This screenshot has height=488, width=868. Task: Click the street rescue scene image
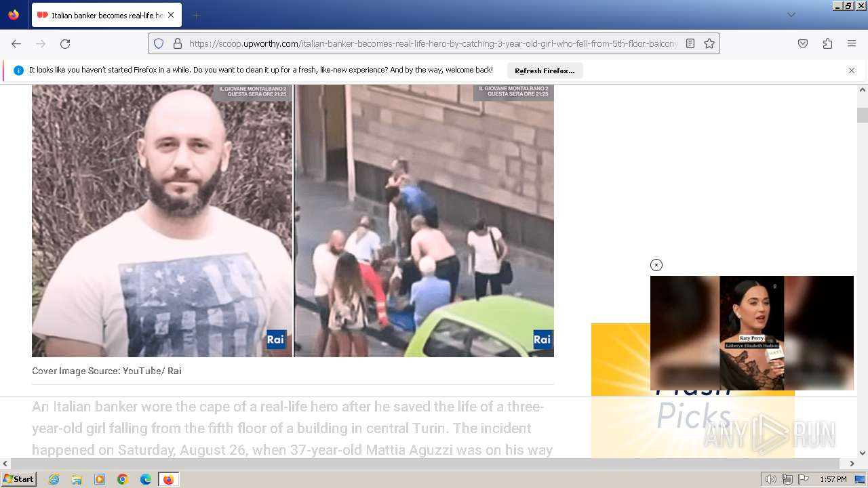pyautogui.click(x=425, y=221)
